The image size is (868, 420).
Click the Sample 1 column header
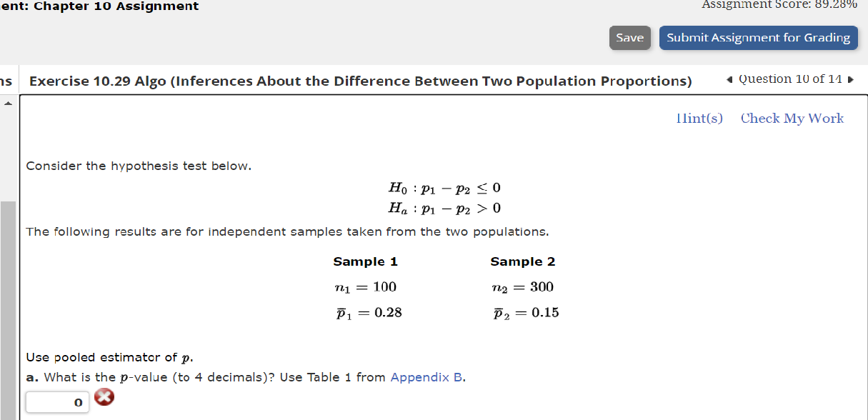[365, 261]
